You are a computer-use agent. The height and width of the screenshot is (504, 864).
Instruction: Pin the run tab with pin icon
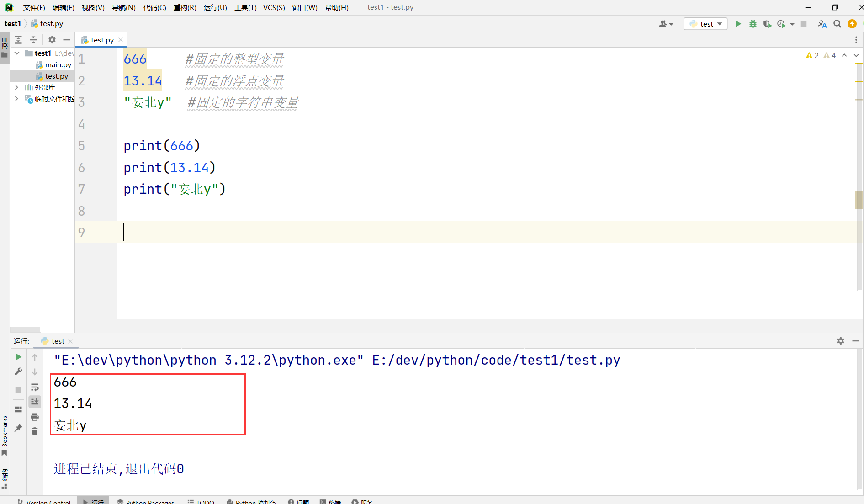click(18, 428)
